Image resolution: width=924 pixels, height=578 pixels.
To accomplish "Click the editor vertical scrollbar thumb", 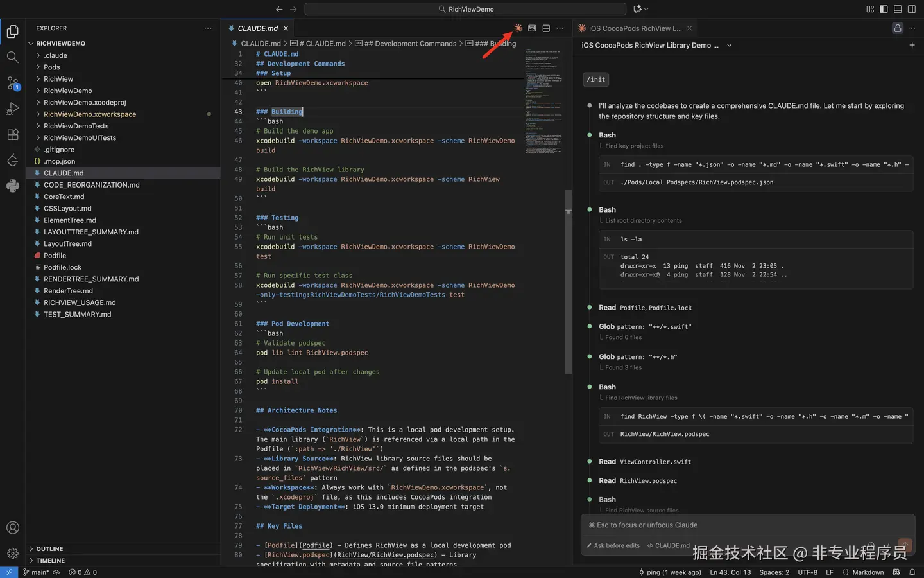I will pyautogui.click(x=568, y=282).
